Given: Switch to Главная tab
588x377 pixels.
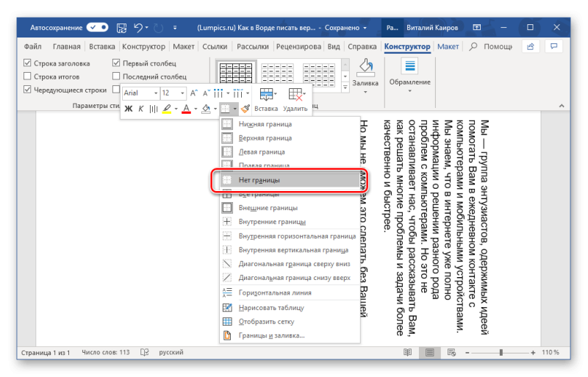Looking at the screenshot, I should coord(67,46).
